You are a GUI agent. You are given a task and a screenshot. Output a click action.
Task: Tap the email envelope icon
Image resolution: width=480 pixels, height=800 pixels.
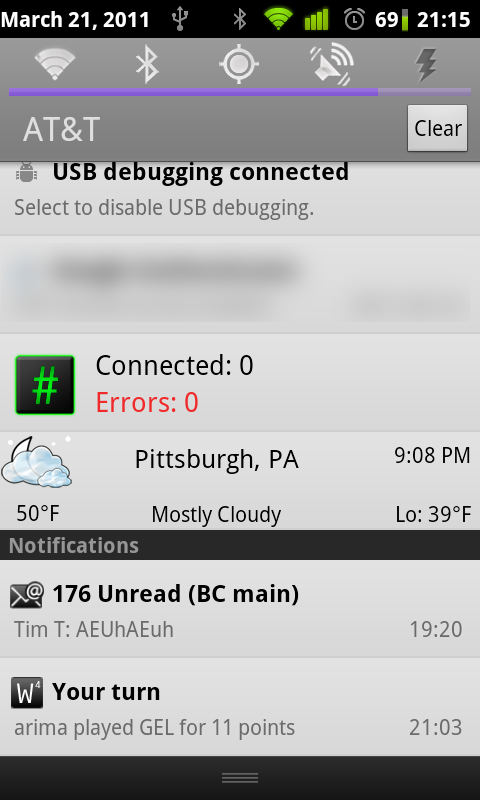point(27,595)
